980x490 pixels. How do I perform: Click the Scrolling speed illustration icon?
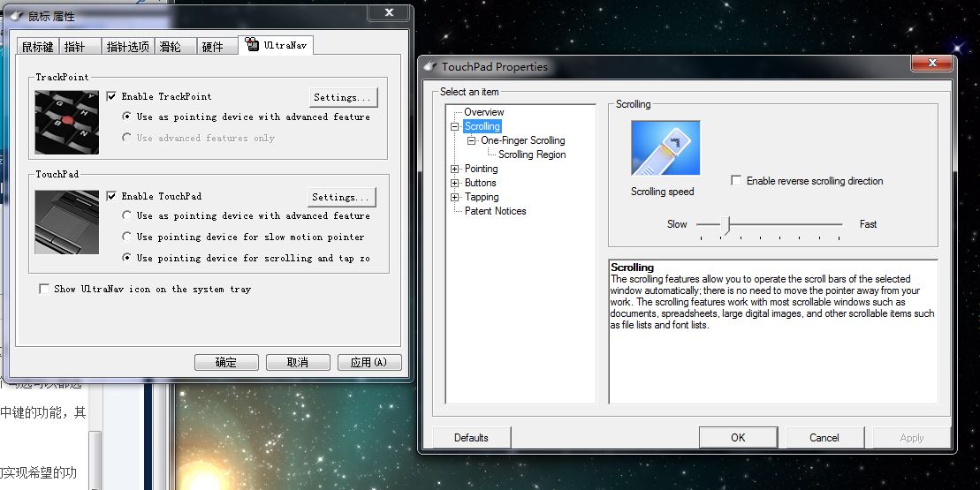tap(665, 148)
